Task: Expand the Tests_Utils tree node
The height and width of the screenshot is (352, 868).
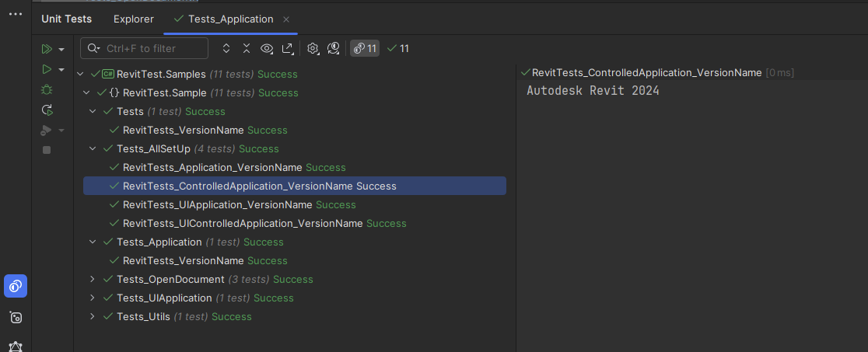Action: (x=93, y=316)
